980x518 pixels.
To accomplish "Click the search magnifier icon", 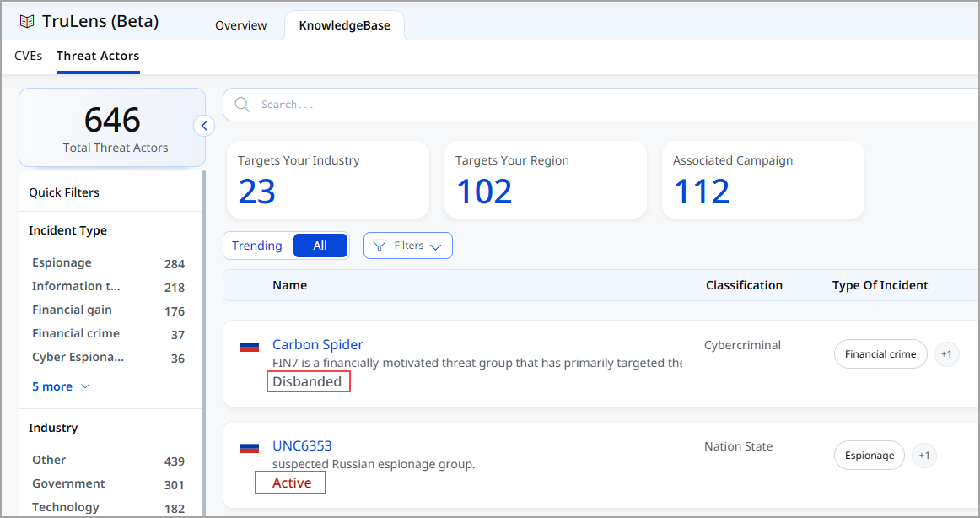I will 242,105.
